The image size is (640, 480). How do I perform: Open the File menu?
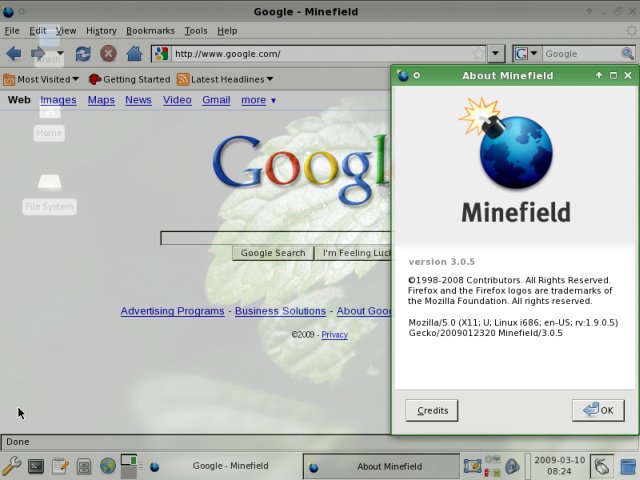[12, 31]
